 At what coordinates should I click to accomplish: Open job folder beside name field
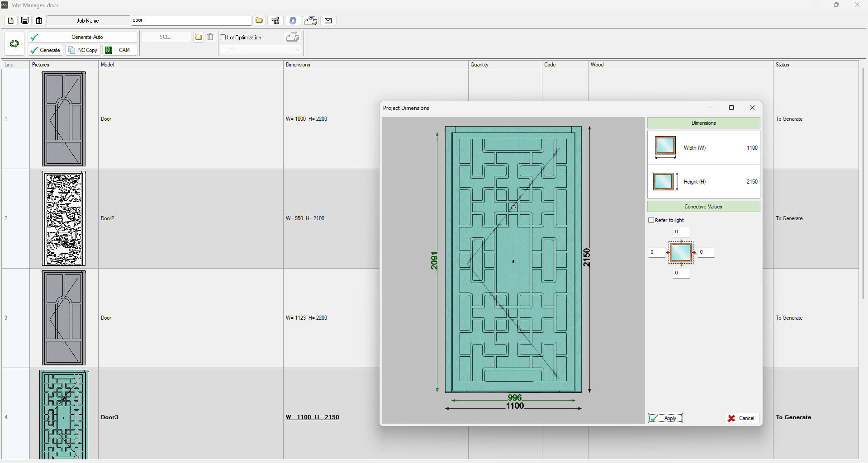[259, 21]
